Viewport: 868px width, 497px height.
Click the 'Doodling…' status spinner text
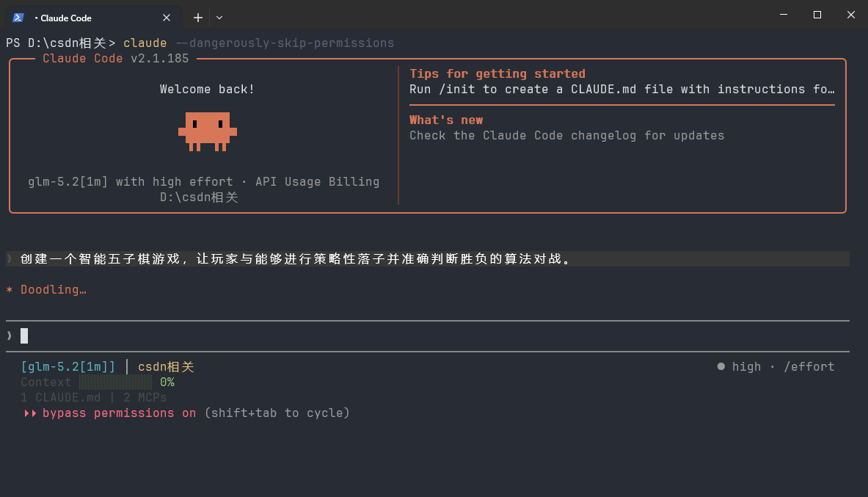click(53, 290)
